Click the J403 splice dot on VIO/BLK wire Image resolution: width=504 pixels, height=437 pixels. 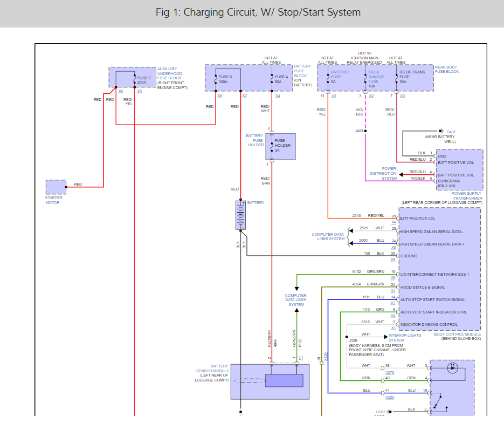pos(365,131)
